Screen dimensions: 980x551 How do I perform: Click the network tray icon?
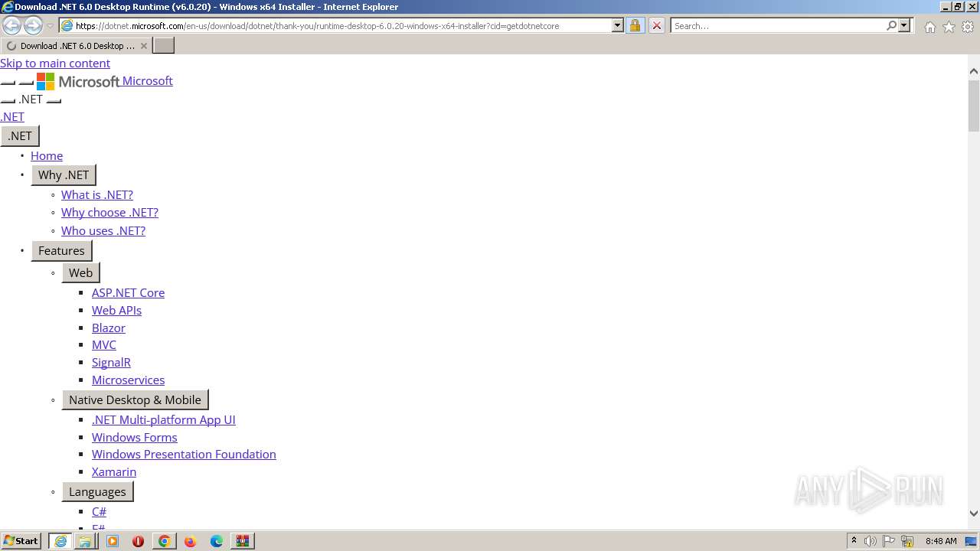click(907, 541)
